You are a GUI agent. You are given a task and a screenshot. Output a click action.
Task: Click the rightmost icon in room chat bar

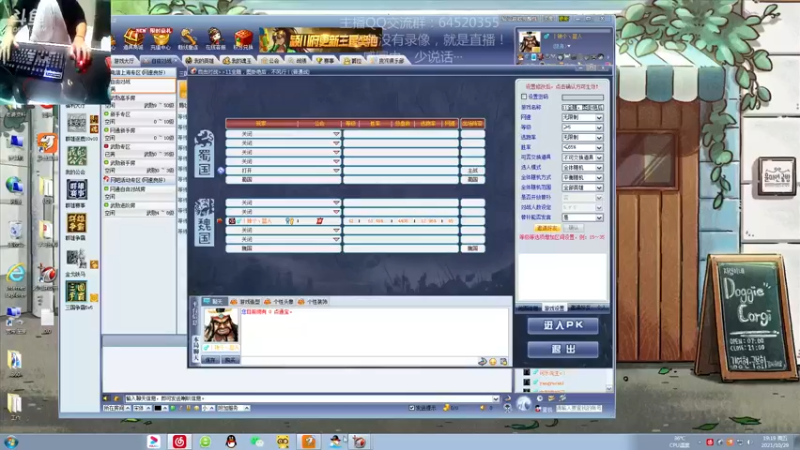pyautogui.click(x=504, y=362)
